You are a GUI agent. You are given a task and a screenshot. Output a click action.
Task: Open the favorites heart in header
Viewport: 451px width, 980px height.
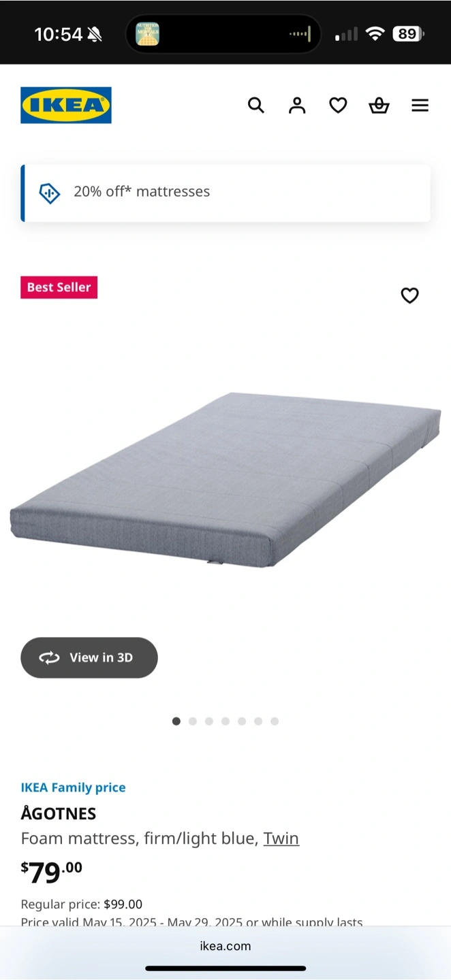[338, 105]
